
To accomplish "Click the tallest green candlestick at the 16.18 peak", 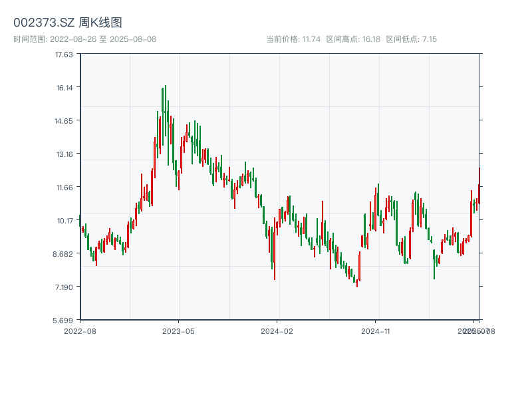I will 165,111.
